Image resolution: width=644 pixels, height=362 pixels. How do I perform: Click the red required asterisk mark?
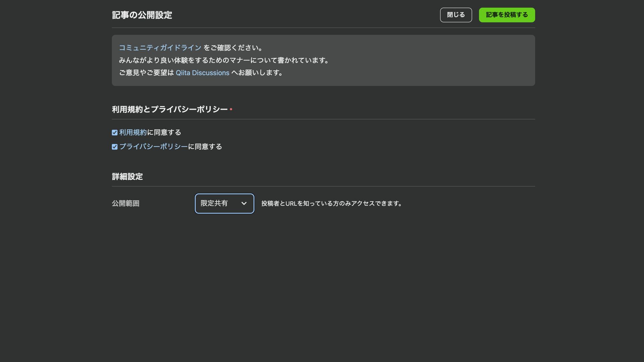pos(231,110)
